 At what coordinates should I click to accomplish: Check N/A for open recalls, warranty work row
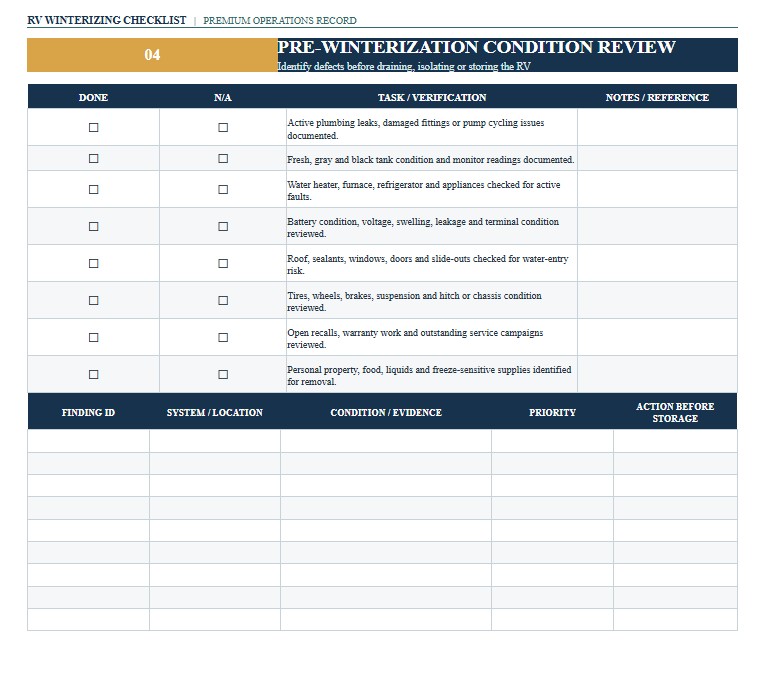223,337
